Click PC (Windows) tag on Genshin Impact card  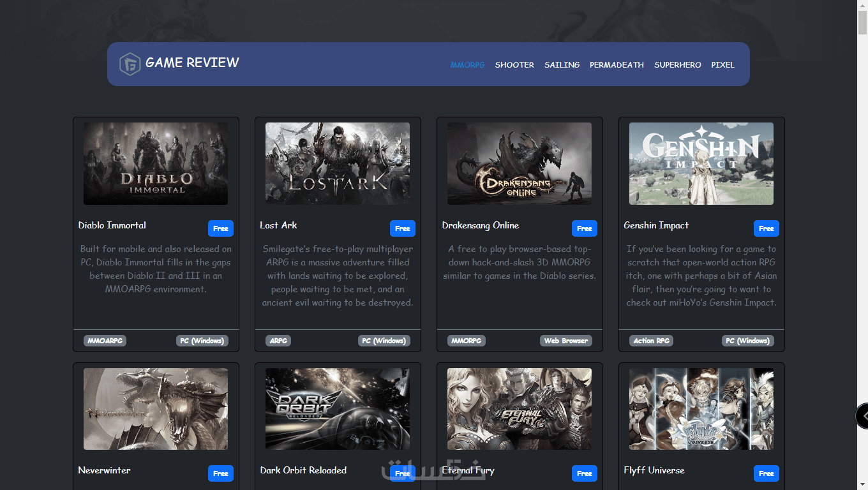748,341
